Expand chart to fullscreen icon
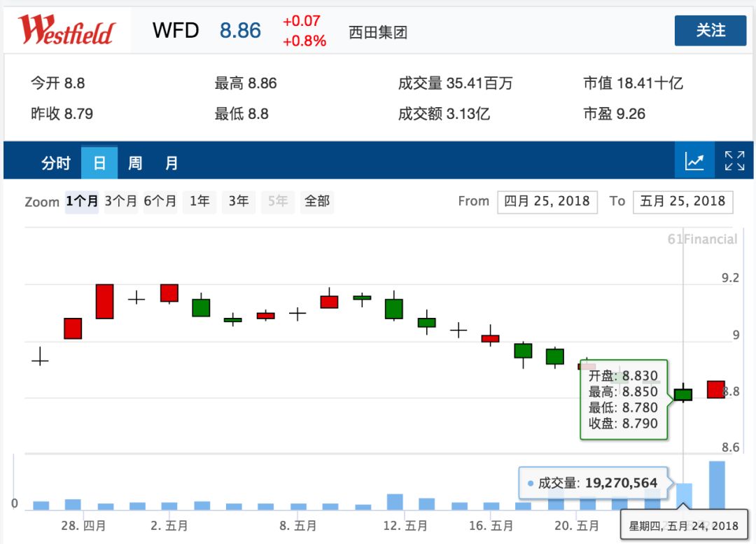Viewport: 756px width, 544px height. (735, 161)
